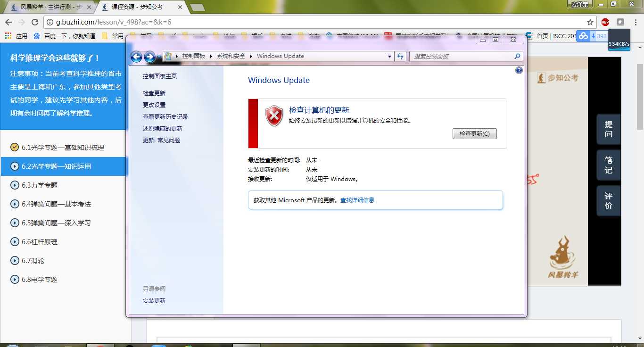Click the Windows Update heading text
The height and width of the screenshot is (347, 644).
[x=279, y=80]
